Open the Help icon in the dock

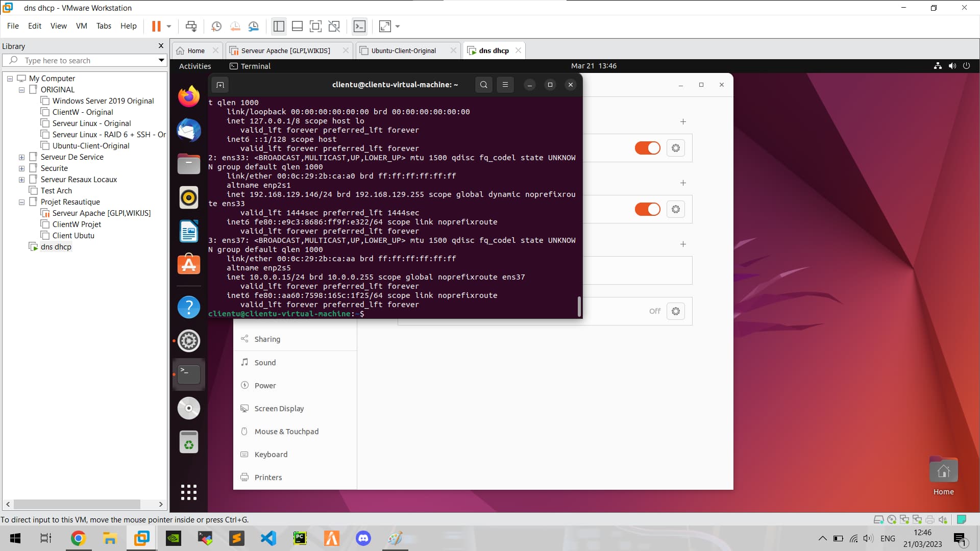(x=189, y=307)
